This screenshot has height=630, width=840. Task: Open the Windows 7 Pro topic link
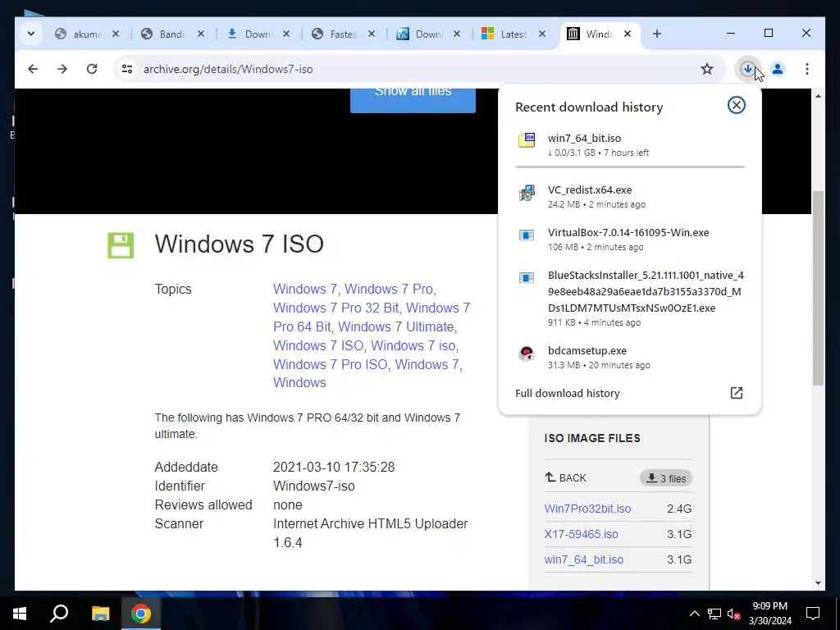point(390,290)
